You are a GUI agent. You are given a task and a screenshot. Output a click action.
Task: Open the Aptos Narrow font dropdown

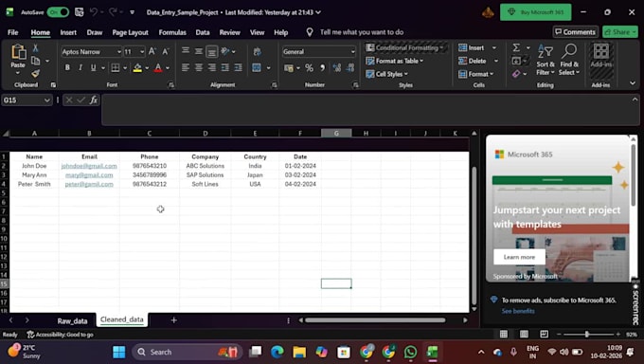(x=118, y=52)
